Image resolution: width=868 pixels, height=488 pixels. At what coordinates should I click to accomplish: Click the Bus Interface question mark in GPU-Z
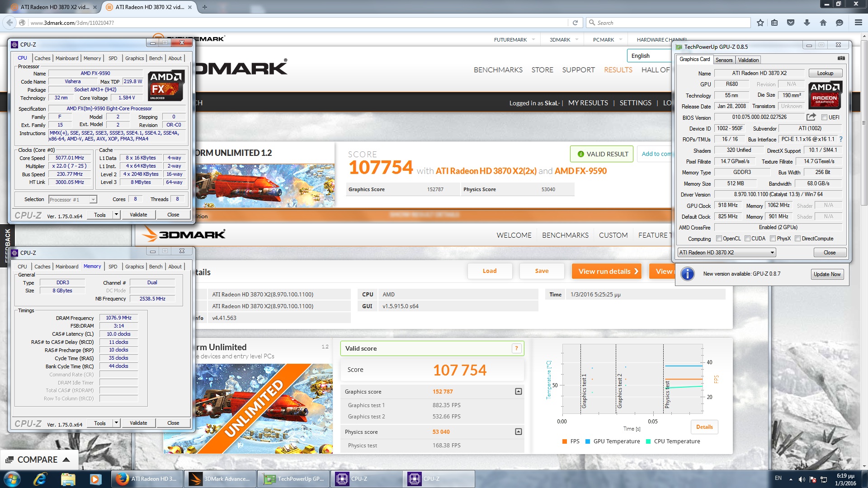coord(841,139)
